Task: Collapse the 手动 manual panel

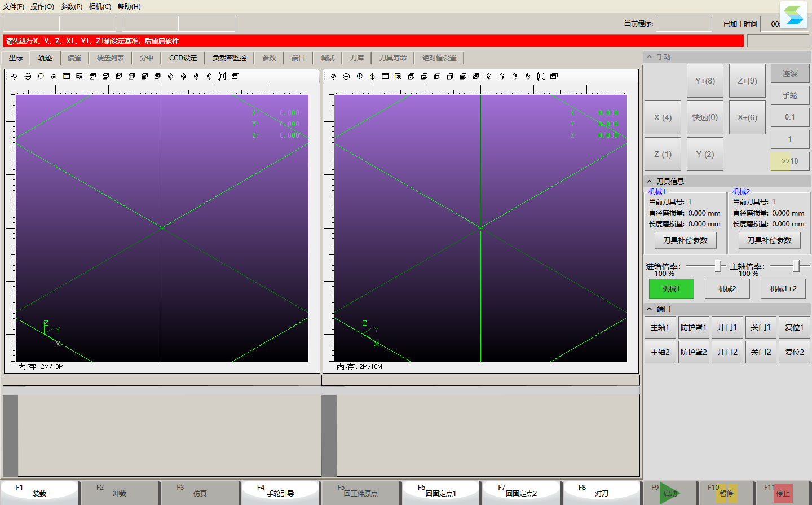Action: tap(650, 57)
